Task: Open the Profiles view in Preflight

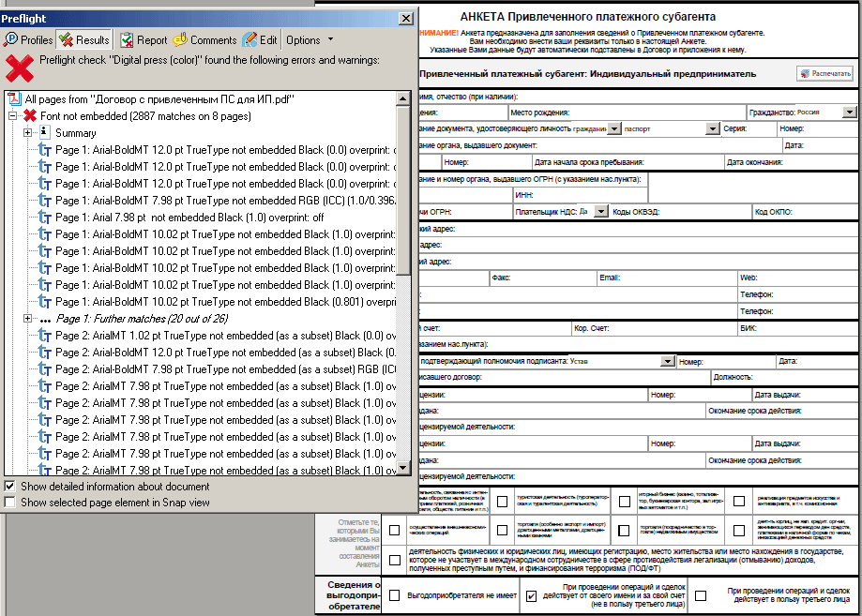Action: tap(28, 40)
